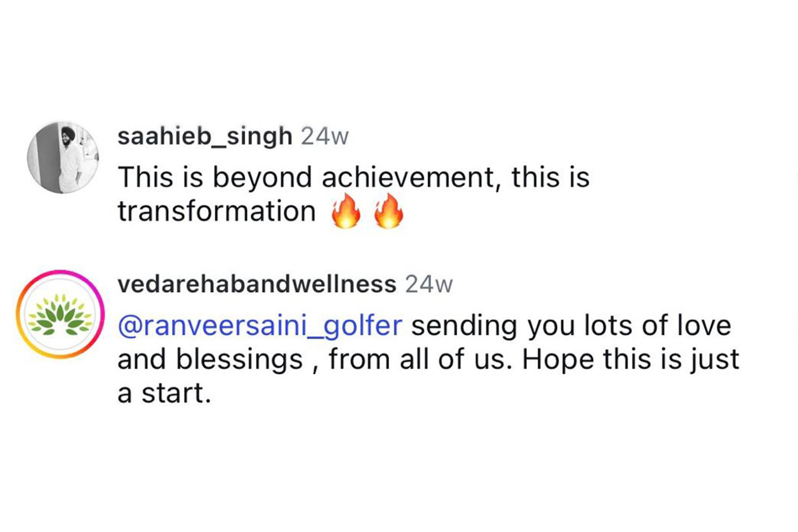
Task: Click the saahieb_singh username
Action: (x=205, y=136)
